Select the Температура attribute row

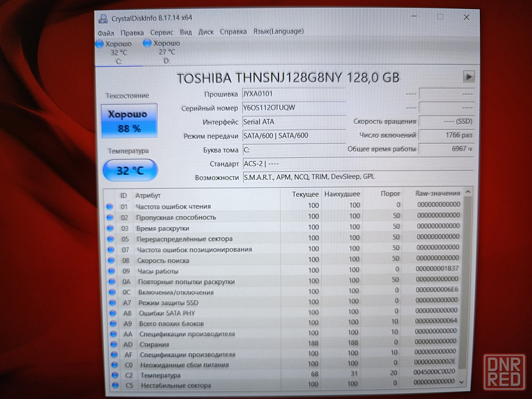coord(284,374)
